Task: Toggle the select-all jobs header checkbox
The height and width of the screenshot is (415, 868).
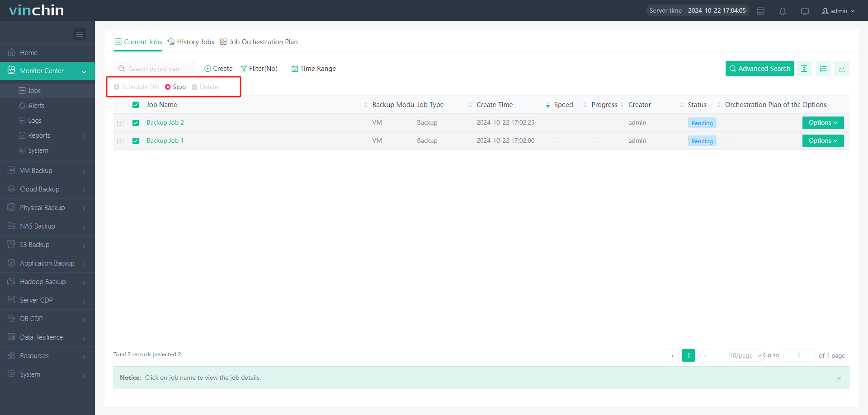Action: [136, 105]
